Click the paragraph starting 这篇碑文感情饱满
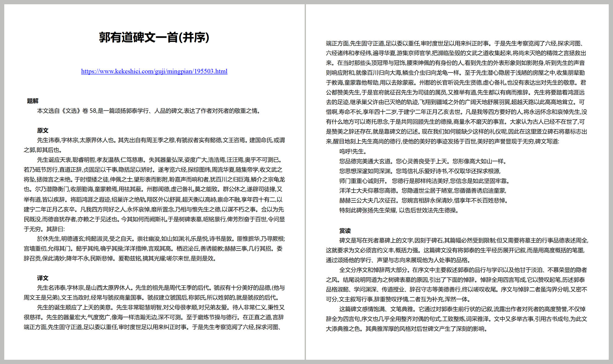 456,319
